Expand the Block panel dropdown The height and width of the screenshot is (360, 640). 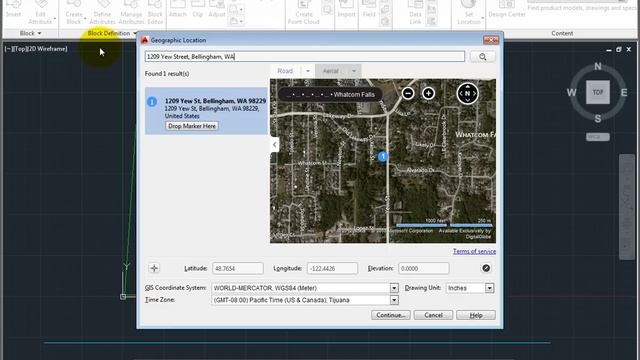pyautogui.click(x=31, y=33)
